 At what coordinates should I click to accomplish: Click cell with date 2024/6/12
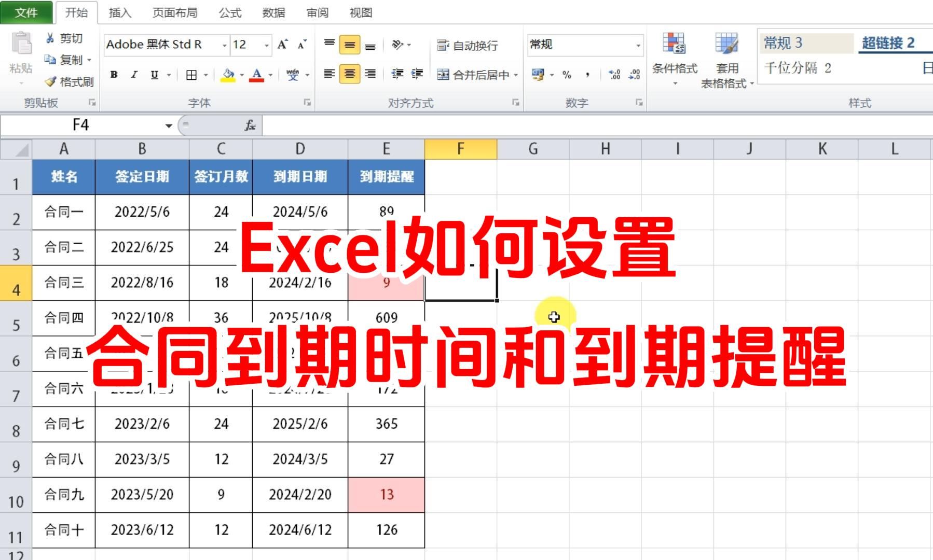pos(300,530)
